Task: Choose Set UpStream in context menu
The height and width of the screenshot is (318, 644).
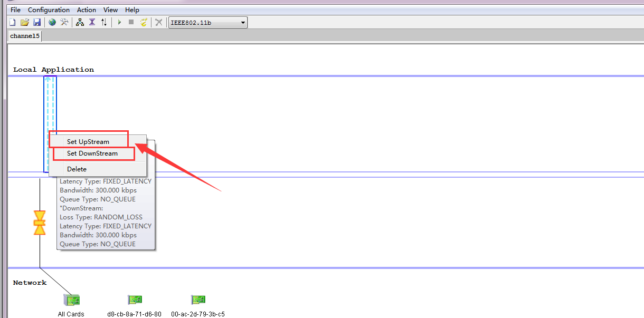Action: point(88,141)
